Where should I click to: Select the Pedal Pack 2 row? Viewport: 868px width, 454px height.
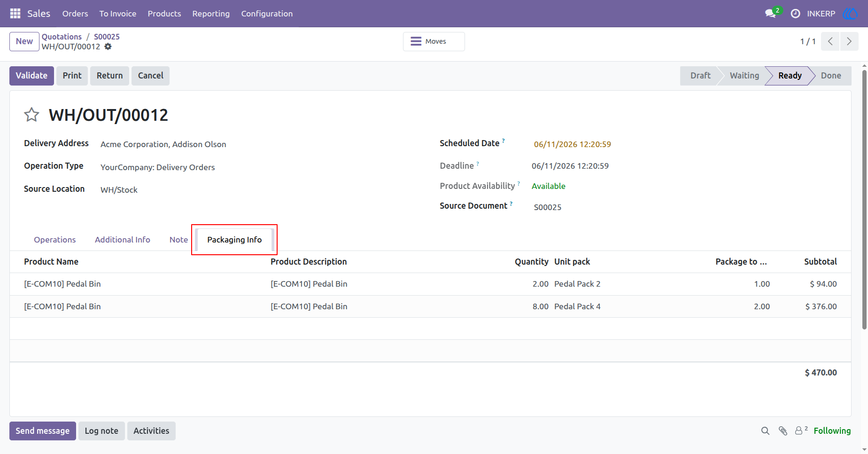point(430,284)
